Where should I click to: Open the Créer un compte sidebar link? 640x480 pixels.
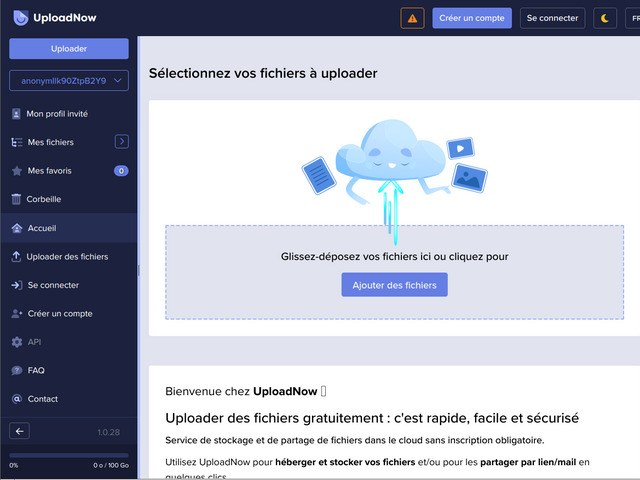pos(60,314)
